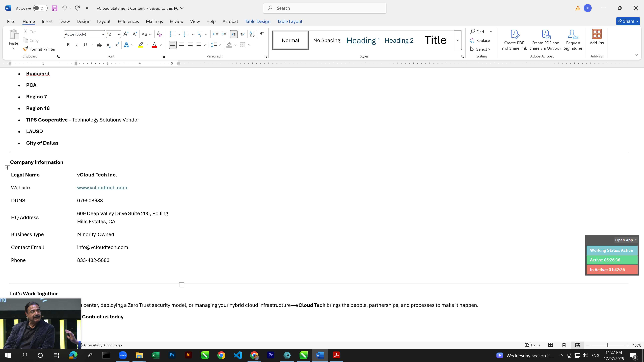Viewport: 644px width, 362px height.
Task: Open the Table Layout tab
Action: tap(290, 21)
